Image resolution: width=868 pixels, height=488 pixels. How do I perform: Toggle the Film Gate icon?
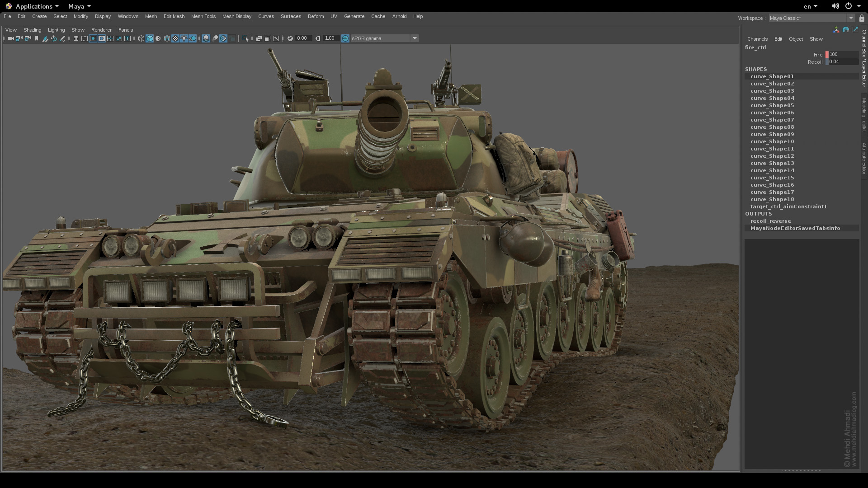click(85, 38)
